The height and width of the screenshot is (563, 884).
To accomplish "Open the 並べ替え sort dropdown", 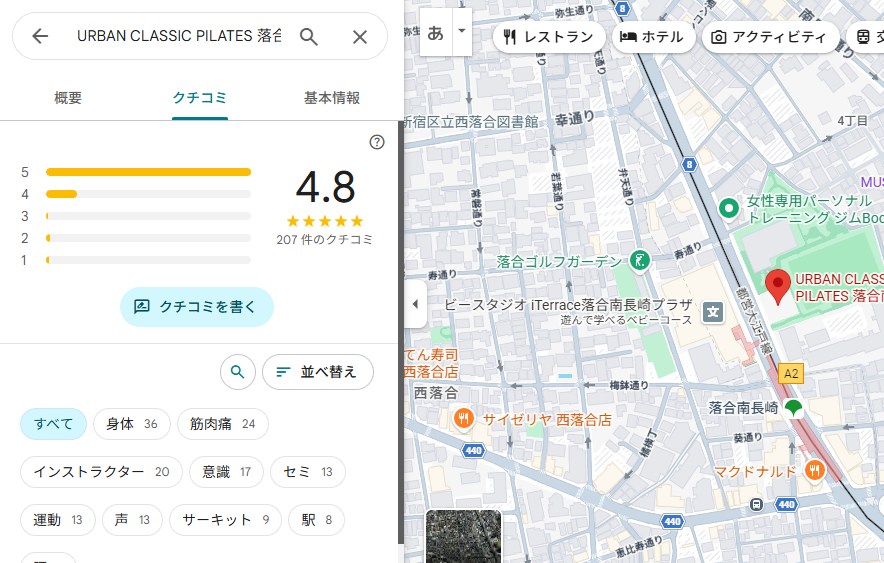I will pos(317,372).
